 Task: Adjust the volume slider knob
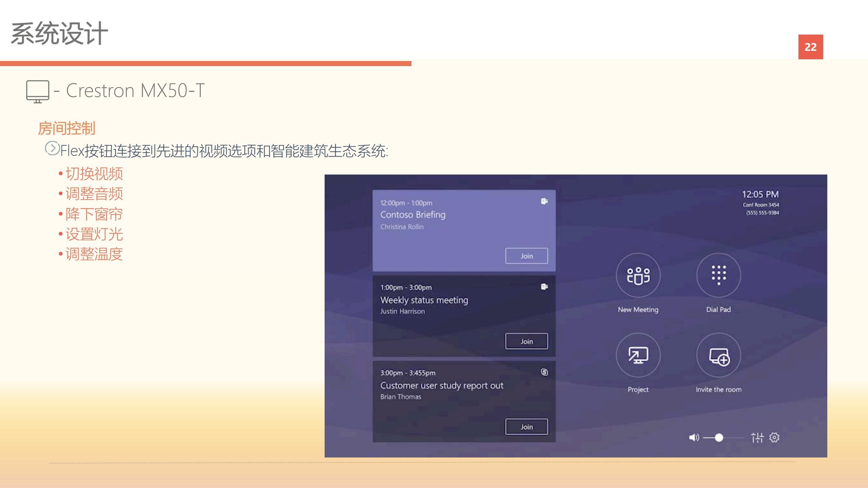pyautogui.click(x=719, y=438)
